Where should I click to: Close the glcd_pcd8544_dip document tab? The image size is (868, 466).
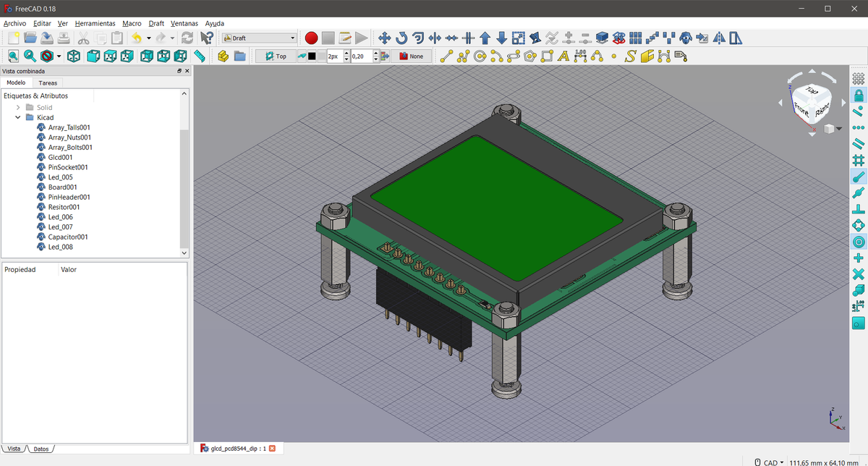pos(273,448)
